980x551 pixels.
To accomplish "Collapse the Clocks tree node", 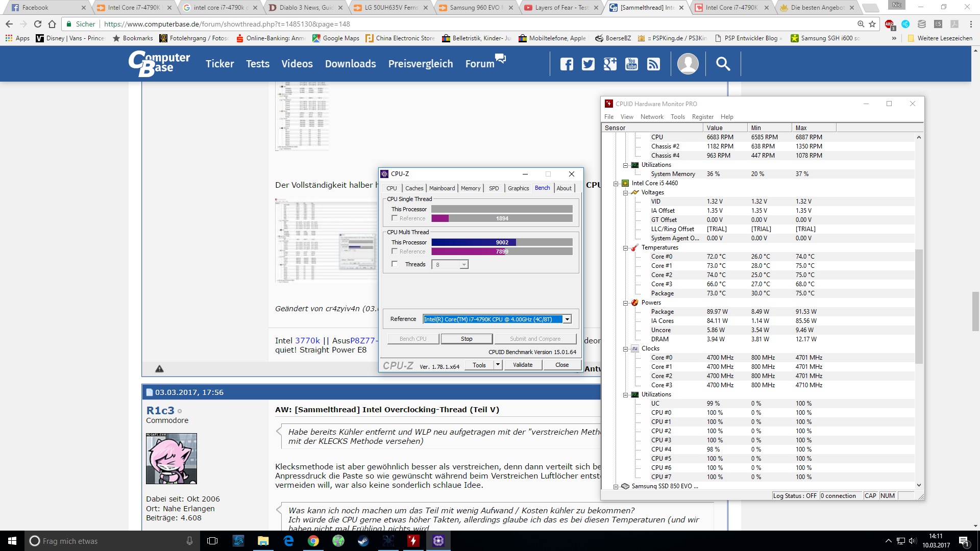I will [625, 349].
